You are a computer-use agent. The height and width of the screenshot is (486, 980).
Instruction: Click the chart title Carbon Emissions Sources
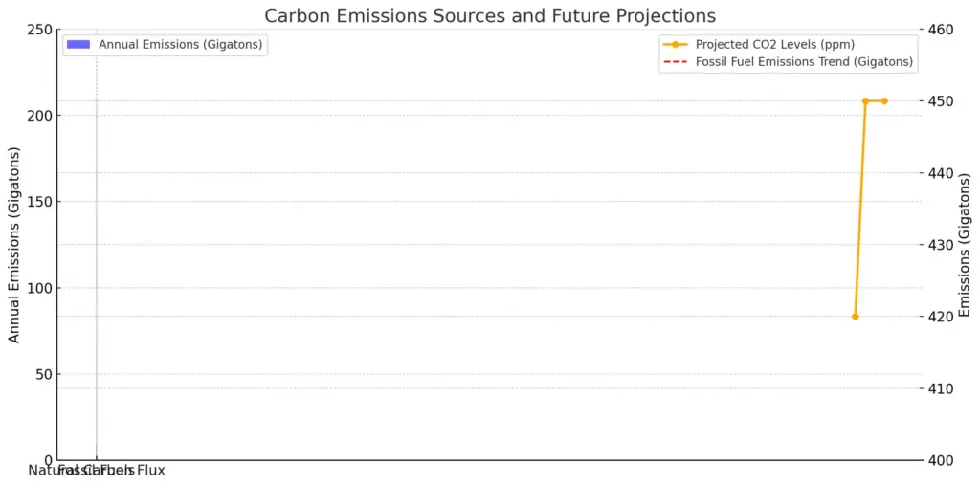(x=490, y=15)
